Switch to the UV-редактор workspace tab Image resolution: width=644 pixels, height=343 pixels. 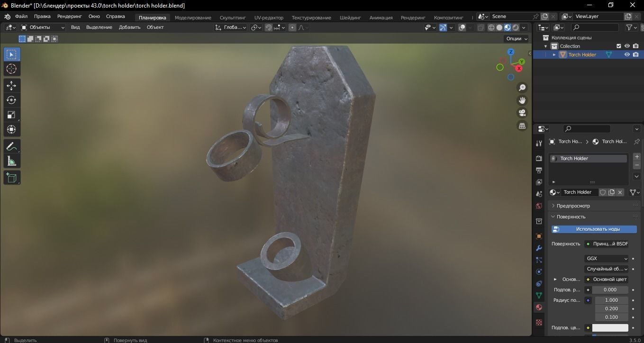(269, 18)
